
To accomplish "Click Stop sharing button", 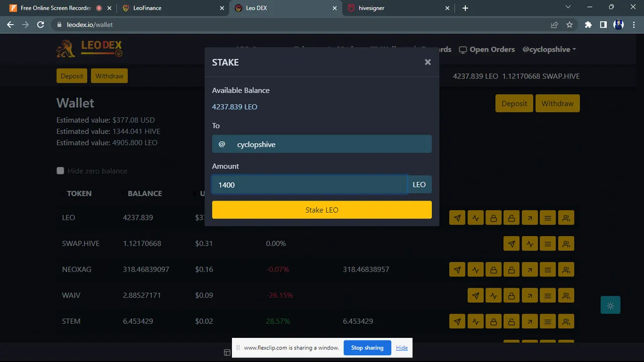I will coord(367,347).
